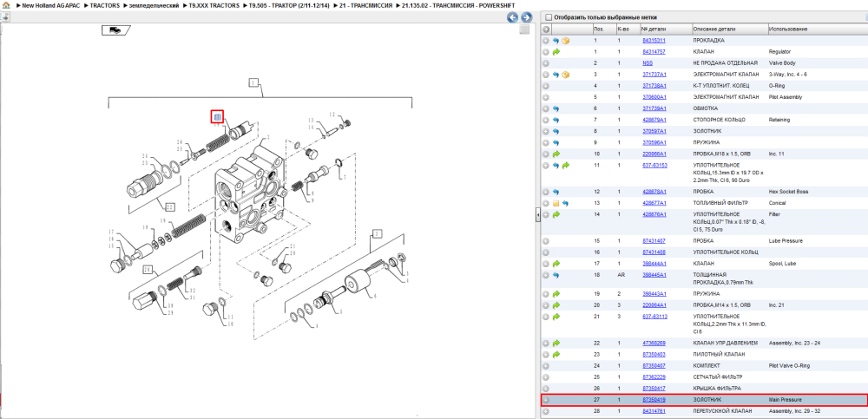868x419 pixels.
Task: Open the земледельческий breadcrumb item
Action: coord(154,5)
